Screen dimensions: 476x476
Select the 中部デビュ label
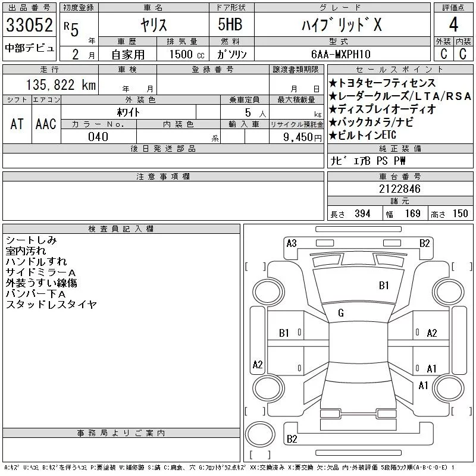29,48
